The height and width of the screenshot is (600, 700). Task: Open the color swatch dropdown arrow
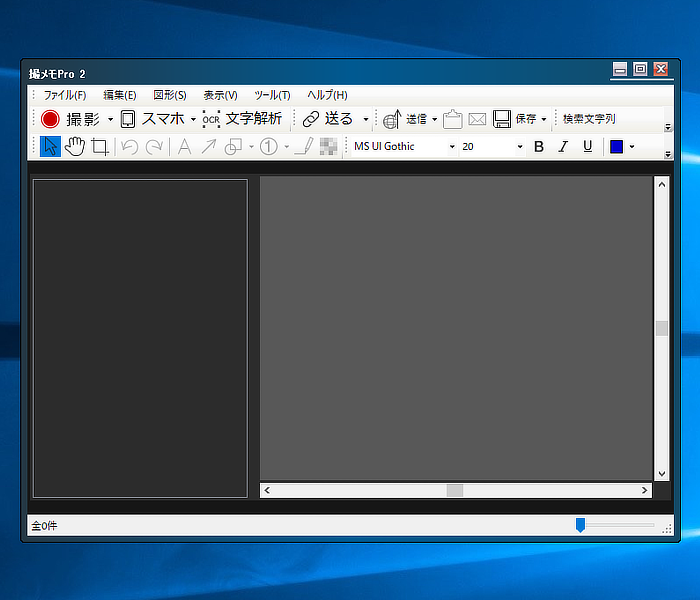click(632, 146)
